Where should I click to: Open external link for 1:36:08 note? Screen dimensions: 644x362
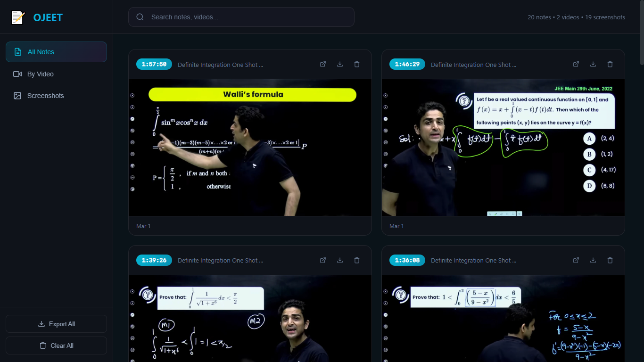click(576, 260)
